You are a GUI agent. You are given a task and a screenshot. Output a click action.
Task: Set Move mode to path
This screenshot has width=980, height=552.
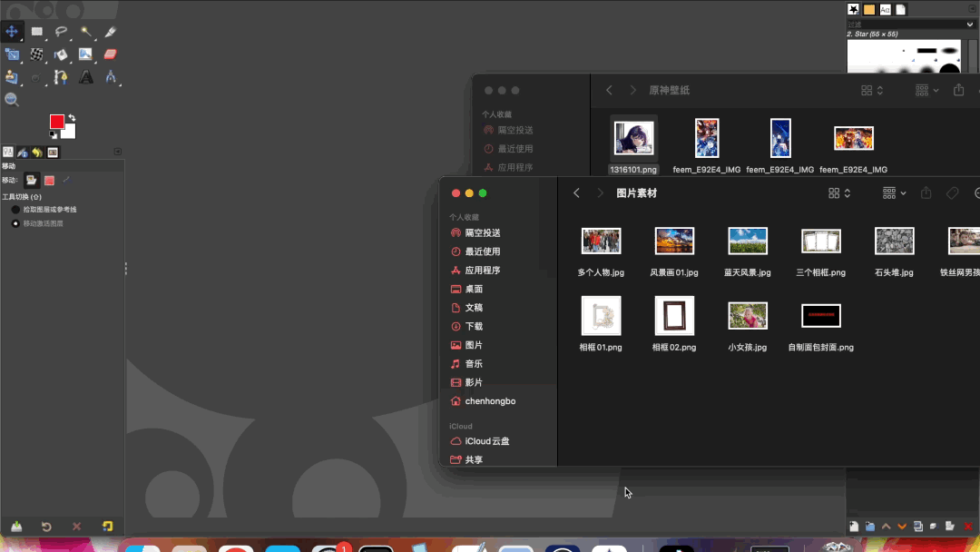66,180
